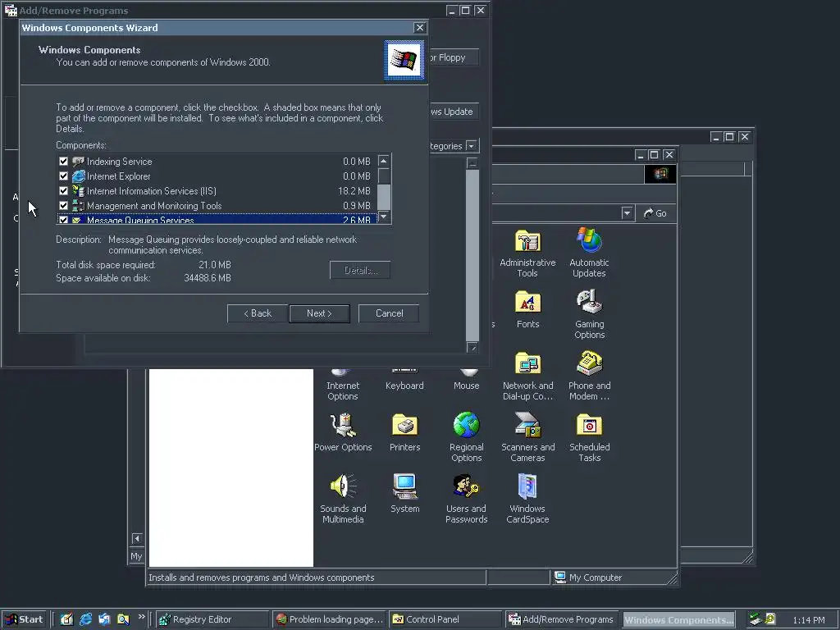The image size is (840, 630).
Task: Click the Details button
Action: click(x=360, y=271)
